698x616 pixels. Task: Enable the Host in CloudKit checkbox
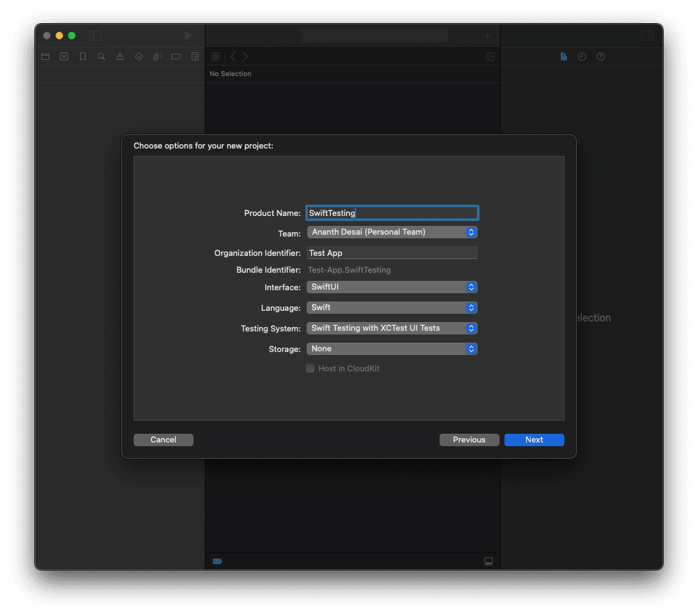pos(310,368)
